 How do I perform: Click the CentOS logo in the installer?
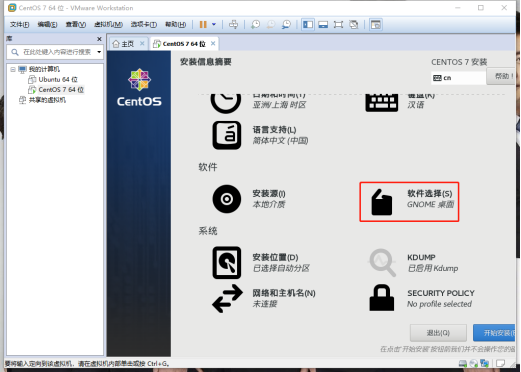click(x=139, y=87)
